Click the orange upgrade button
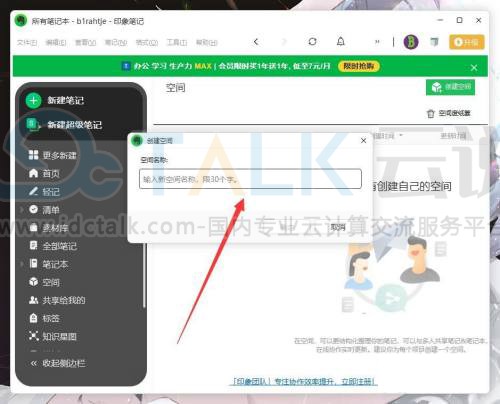Viewport: 500px width, 404px height. click(x=466, y=42)
